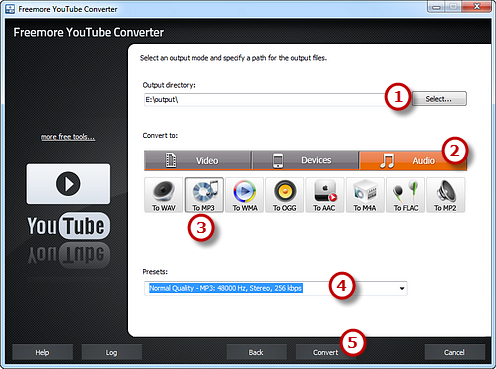This screenshot has height=369, width=496.
Task: Choose the To AAC audio format
Action: point(325,195)
